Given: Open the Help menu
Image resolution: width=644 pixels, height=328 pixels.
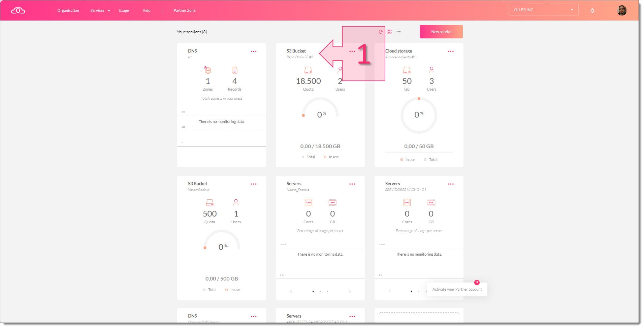Looking at the screenshot, I should pos(146,10).
